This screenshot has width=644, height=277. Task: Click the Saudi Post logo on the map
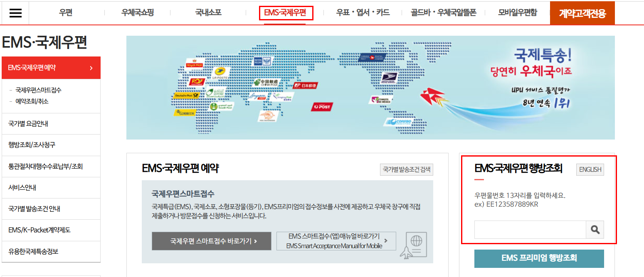(x=221, y=106)
